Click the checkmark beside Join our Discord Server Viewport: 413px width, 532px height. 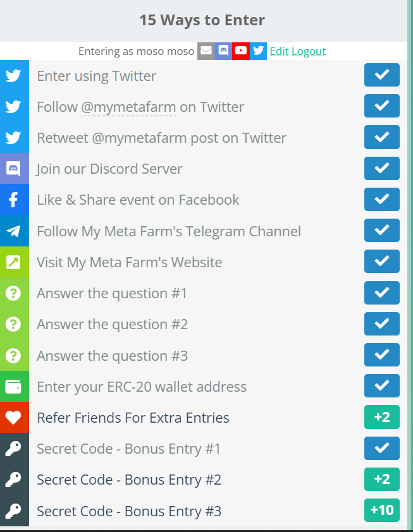coord(382,168)
